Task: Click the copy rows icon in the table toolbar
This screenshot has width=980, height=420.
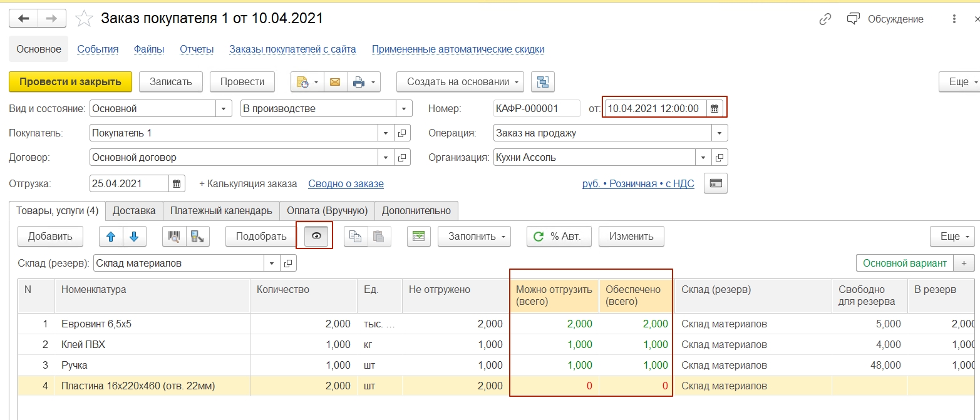Action: coord(356,237)
